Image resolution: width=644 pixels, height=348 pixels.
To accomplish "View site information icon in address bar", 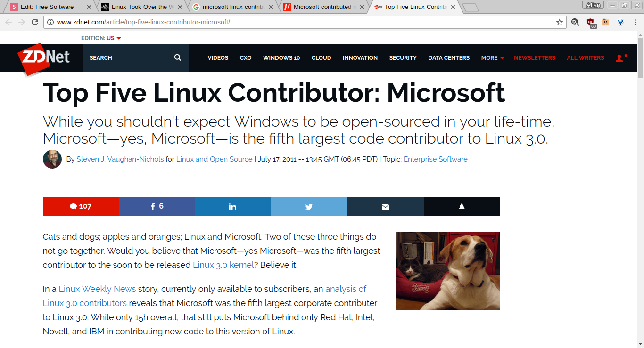I will tap(50, 22).
